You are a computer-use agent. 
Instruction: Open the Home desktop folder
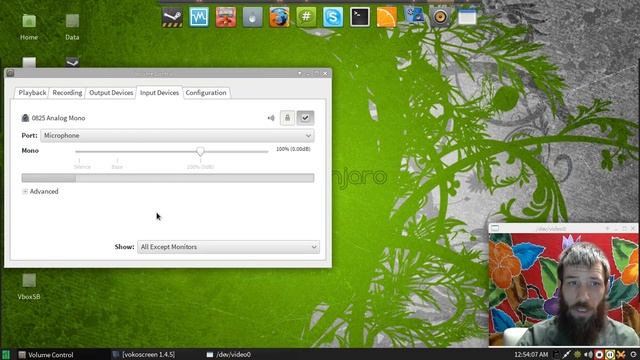point(29,27)
